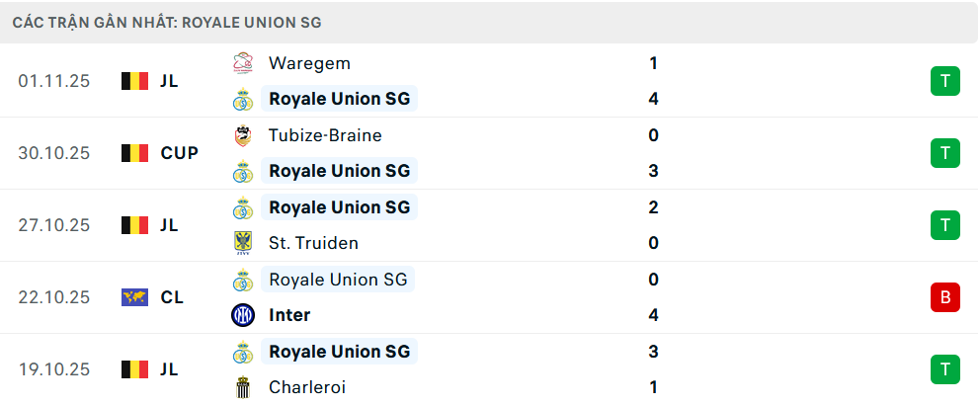Image resolution: width=980 pixels, height=405 pixels.
Task: Select the CUP competition label
Action: tap(179, 153)
